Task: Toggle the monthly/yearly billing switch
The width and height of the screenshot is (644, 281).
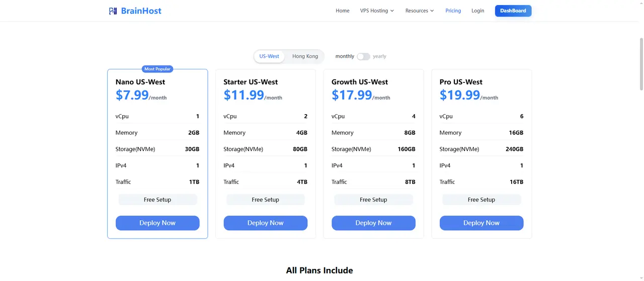Action: point(363,56)
